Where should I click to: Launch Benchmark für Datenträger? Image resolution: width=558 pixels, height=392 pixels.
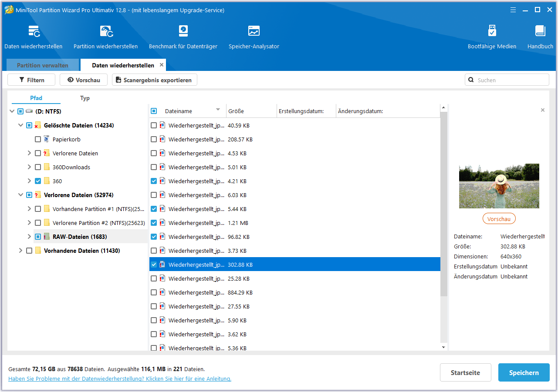click(x=183, y=37)
